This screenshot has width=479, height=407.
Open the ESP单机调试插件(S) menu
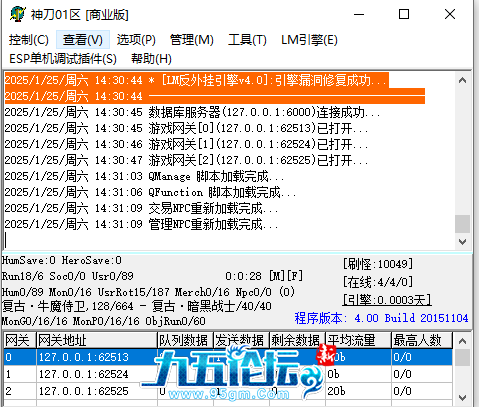[63, 59]
